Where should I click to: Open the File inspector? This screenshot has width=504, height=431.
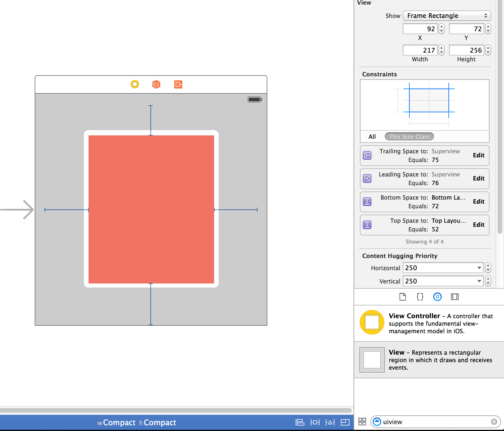(x=402, y=296)
